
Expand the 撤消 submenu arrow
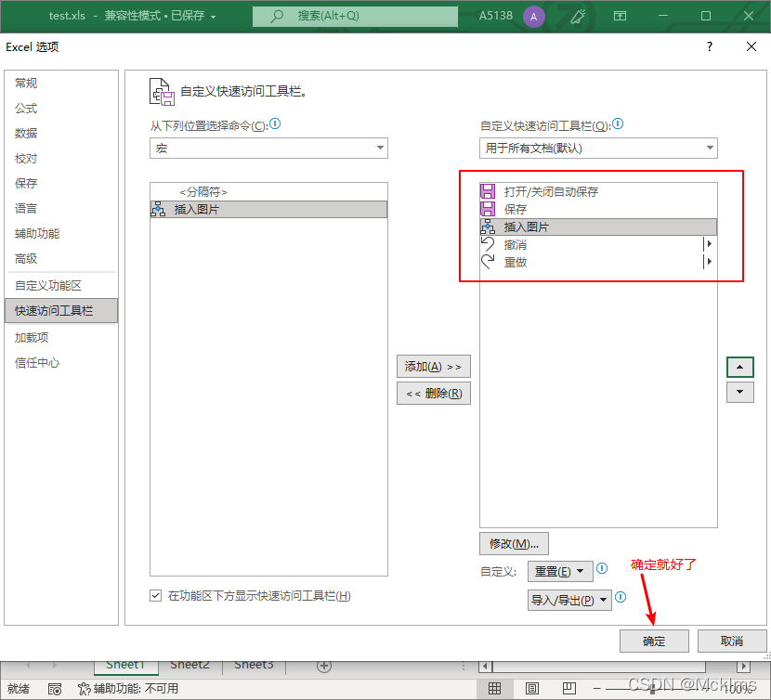pos(709,244)
